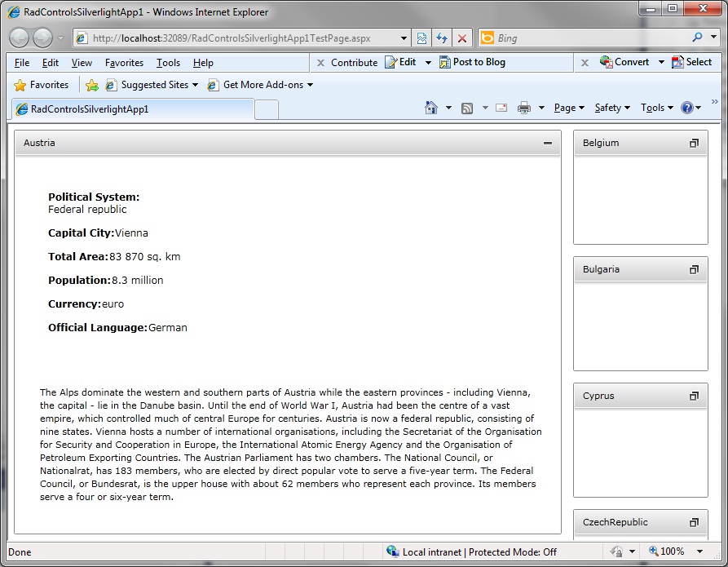Open the Tools command bar menu
This screenshot has width=728, height=567.
click(656, 108)
